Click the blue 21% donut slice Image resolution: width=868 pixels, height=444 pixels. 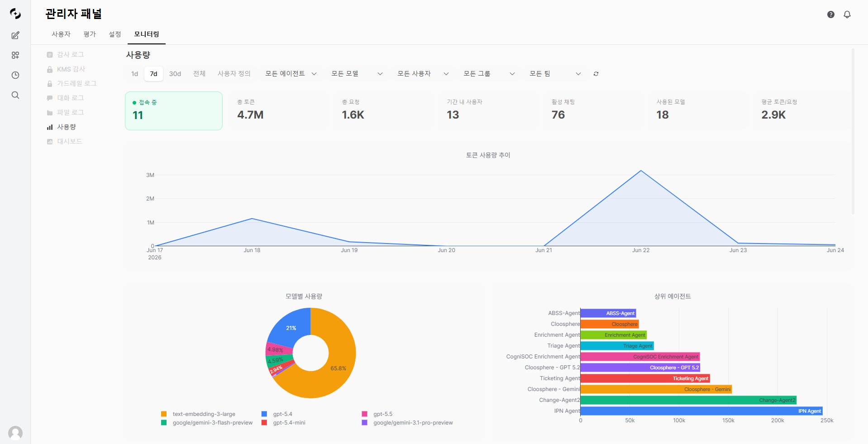pyautogui.click(x=291, y=328)
